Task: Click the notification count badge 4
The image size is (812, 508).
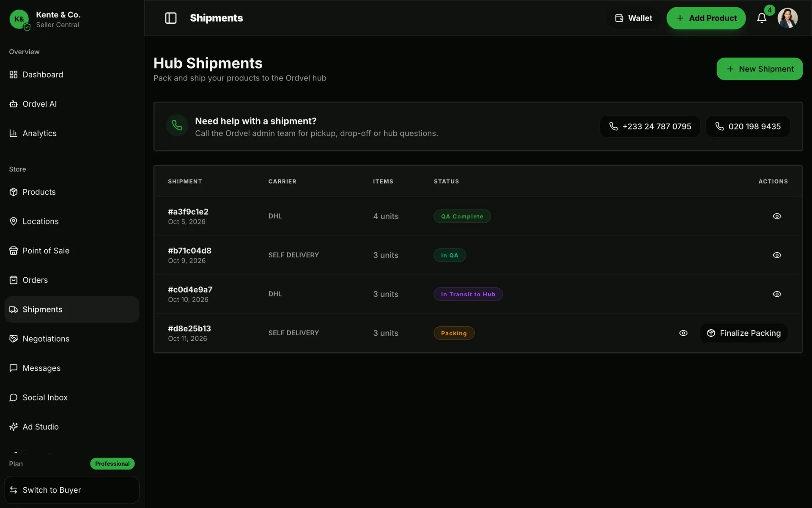Action: pyautogui.click(x=770, y=10)
